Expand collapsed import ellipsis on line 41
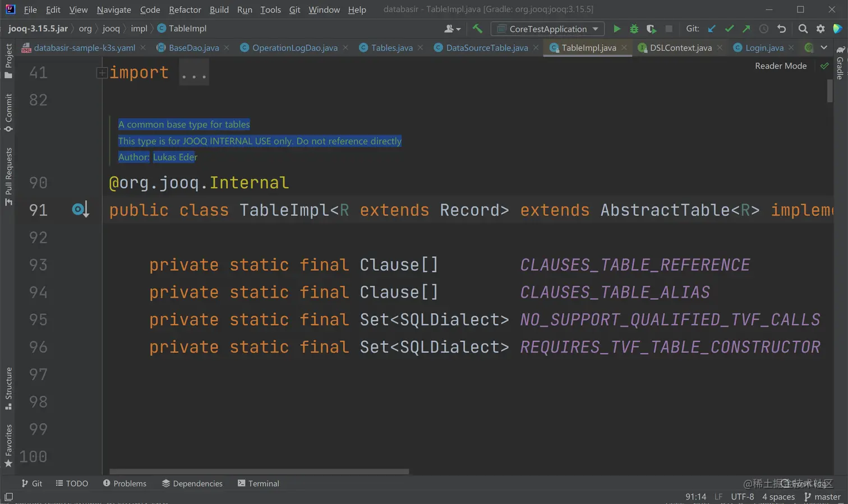Image resolution: width=848 pixels, height=504 pixels. click(194, 73)
